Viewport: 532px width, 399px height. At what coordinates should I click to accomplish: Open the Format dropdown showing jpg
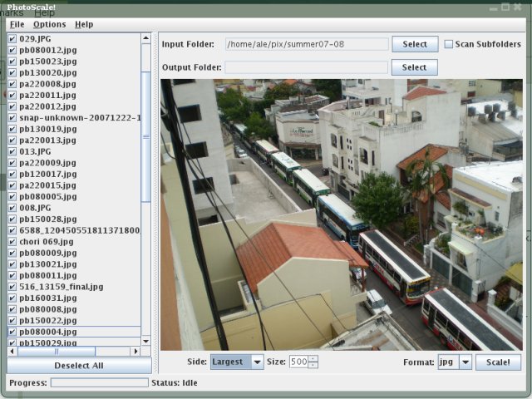[x=455, y=362]
